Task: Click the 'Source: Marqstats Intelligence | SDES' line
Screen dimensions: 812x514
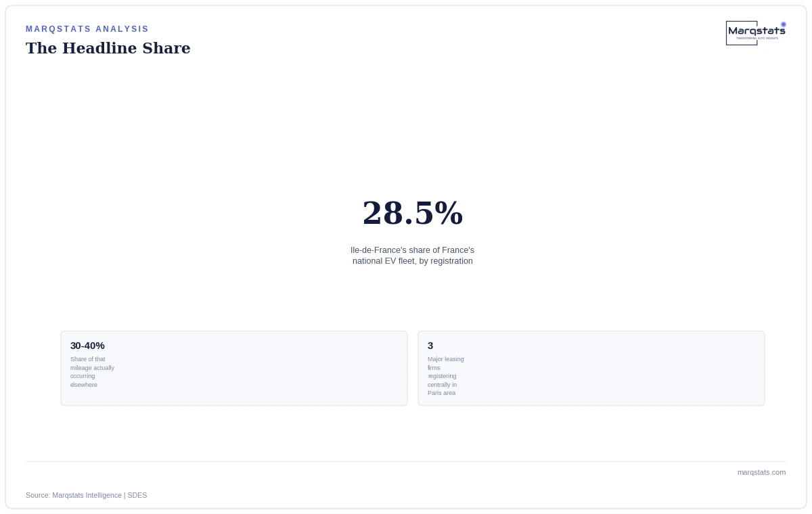Action: (x=86, y=495)
